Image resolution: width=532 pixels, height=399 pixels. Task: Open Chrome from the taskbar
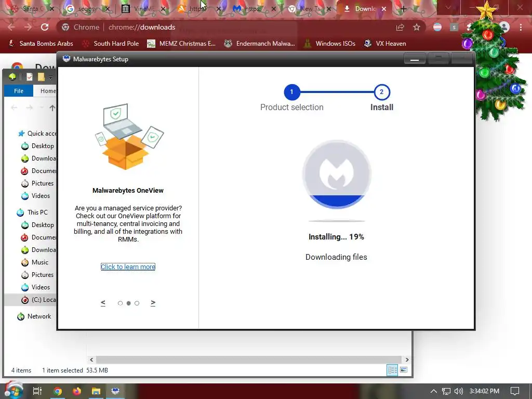58,391
